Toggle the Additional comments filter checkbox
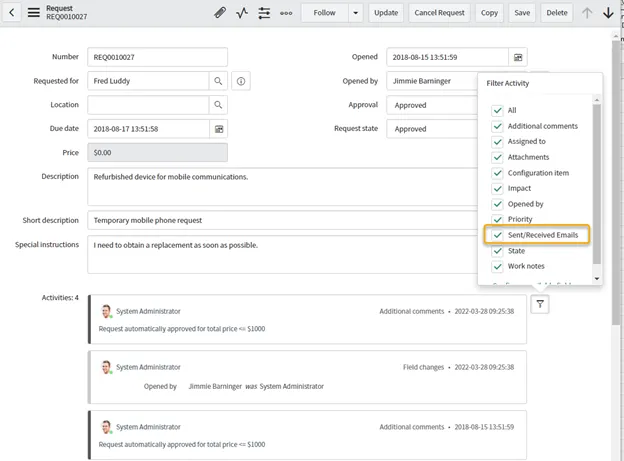 click(x=498, y=126)
